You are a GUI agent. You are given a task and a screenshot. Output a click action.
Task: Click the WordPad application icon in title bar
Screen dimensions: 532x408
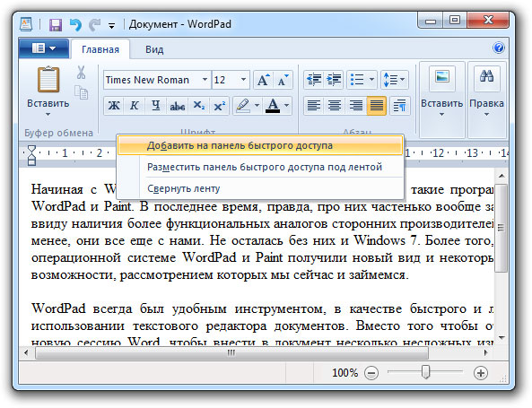pos(26,24)
